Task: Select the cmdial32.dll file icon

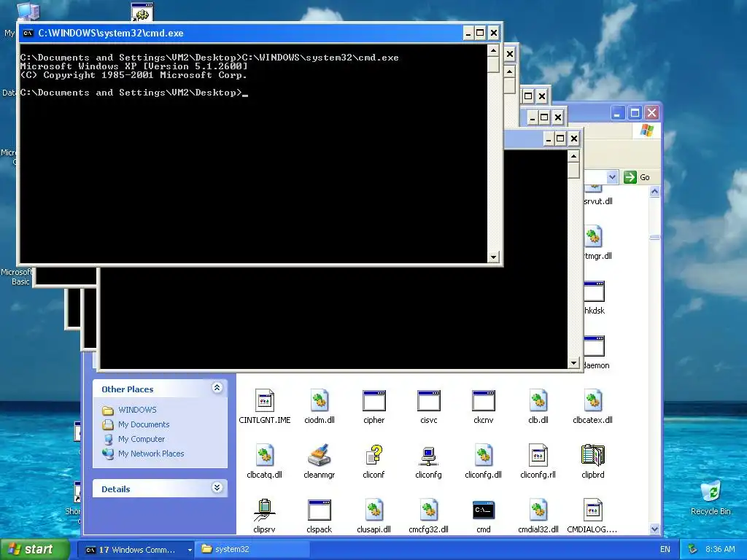Action: point(538,510)
